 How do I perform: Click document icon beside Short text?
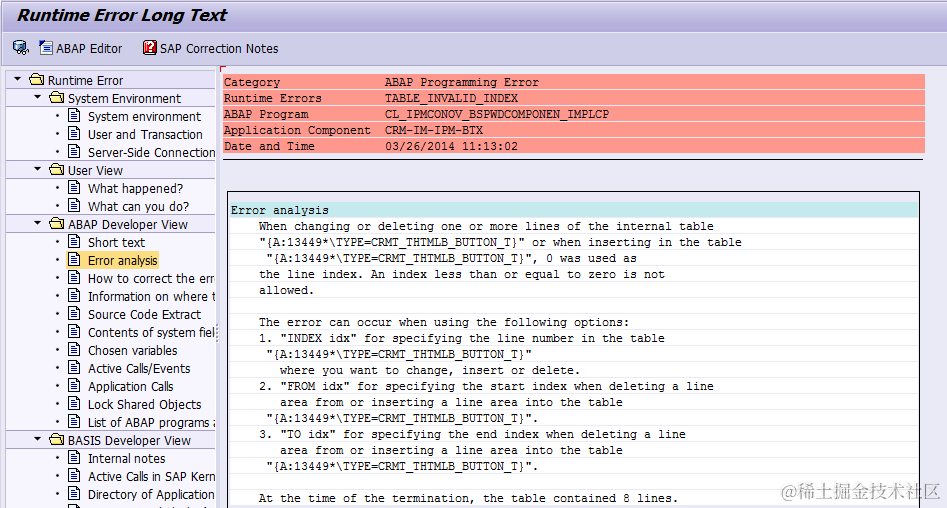74,242
